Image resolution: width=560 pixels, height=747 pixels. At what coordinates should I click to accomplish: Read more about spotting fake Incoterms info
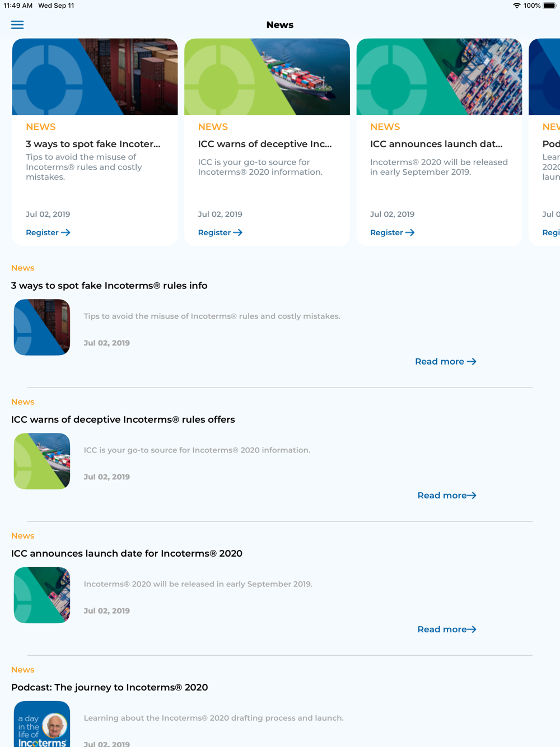(x=446, y=362)
